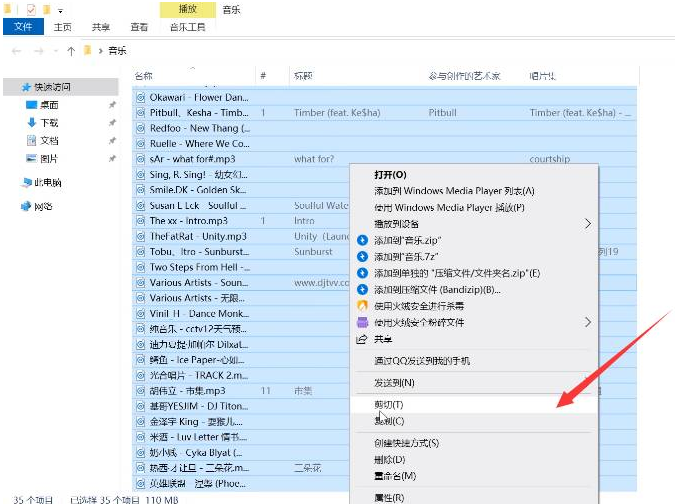Click music icon of Okawari - Flower Dan file

pyautogui.click(x=140, y=98)
